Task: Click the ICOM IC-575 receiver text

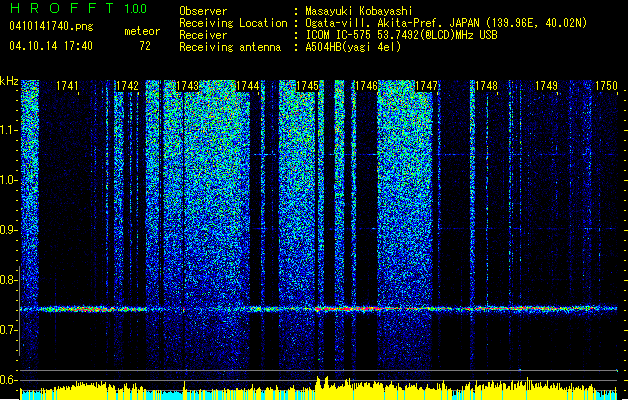Action: pos(401,35)
